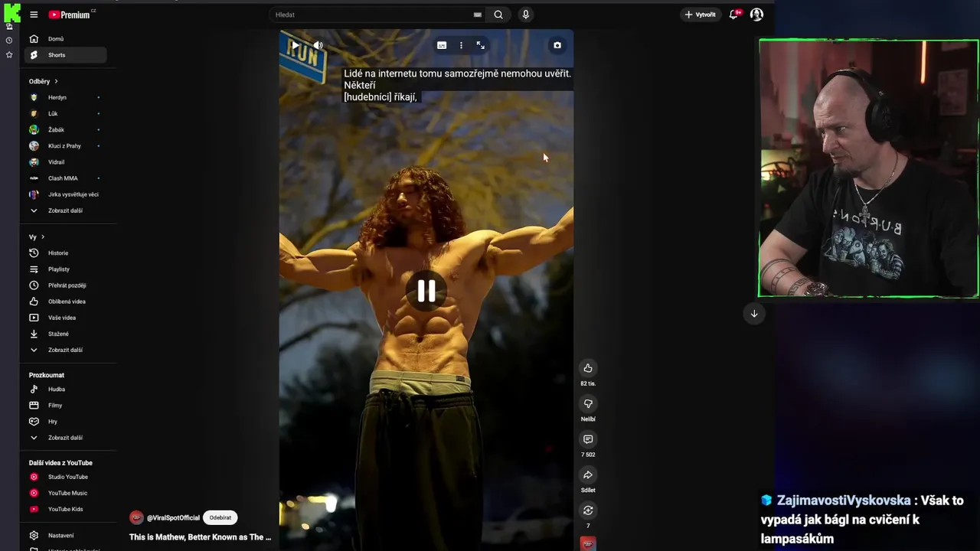The image size is (980, 551).
Task: Open the on-screen keyboard icon in search
Action: pos(478,15)
